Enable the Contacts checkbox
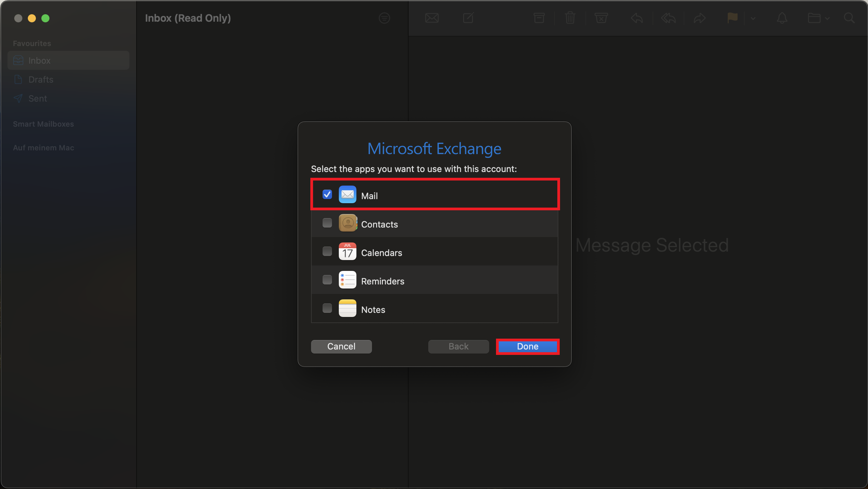The height and width of the screenshot is (489, 868). (x=327, y=223)
